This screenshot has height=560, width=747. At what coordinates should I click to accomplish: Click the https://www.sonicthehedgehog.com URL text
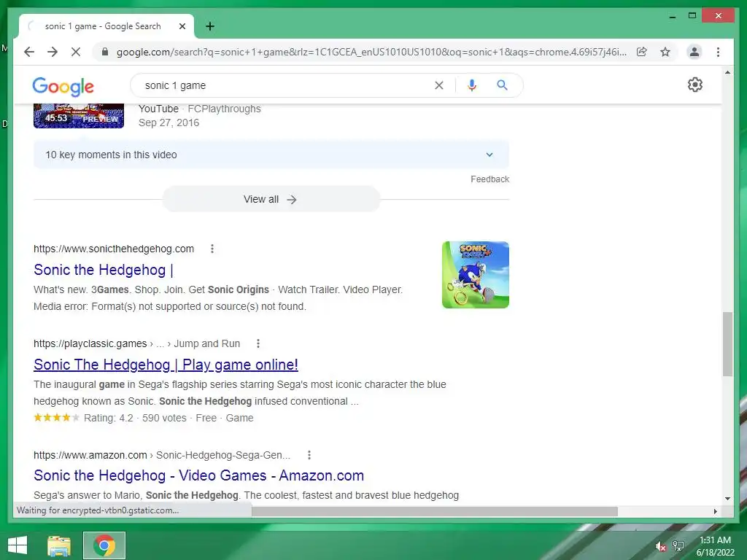point(114,249)
